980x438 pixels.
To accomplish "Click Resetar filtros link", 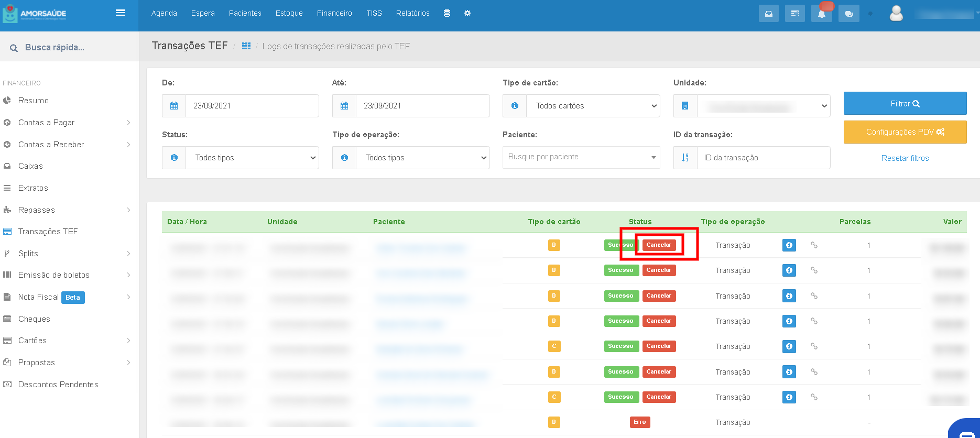I will (905, 158).
